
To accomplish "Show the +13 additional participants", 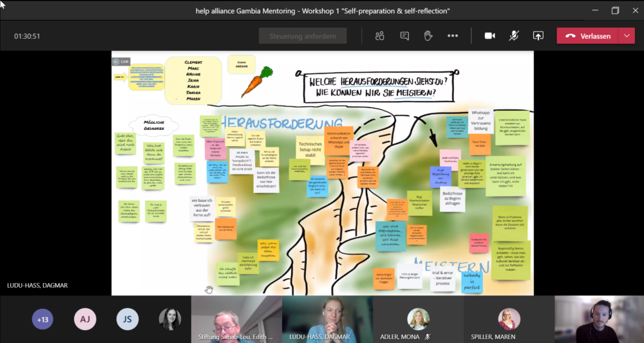I will coord(43,319).
